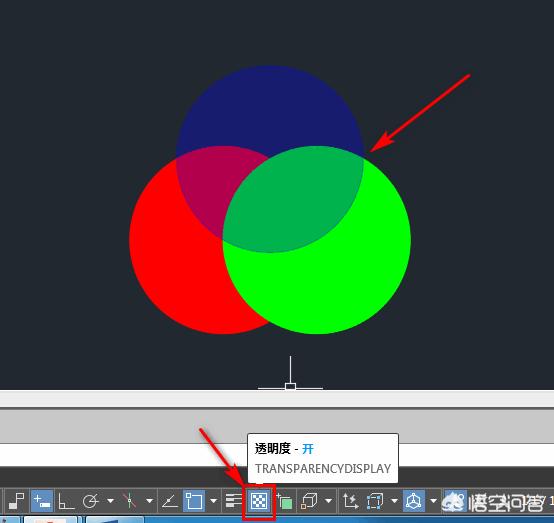The height and width of the screenshot is (523, 554).
Task: Toggle the transparency display checkerboard icon
Action: point(258,501)
